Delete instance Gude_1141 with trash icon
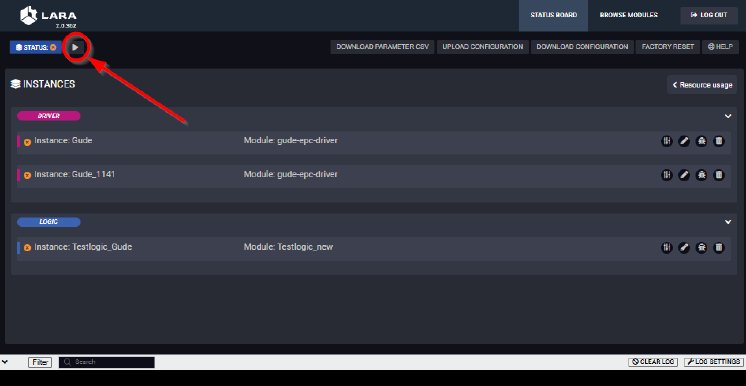This screenshot has height=386, width=746. pyautogui.click(x=719, y=175)
